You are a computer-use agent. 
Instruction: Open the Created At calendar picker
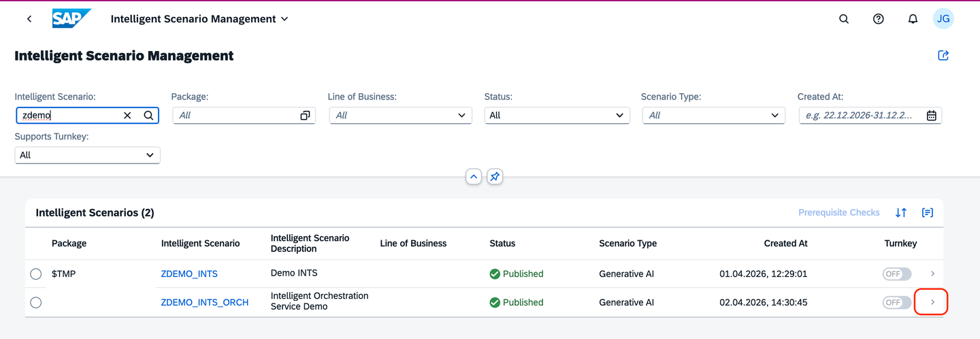(932, 115)
